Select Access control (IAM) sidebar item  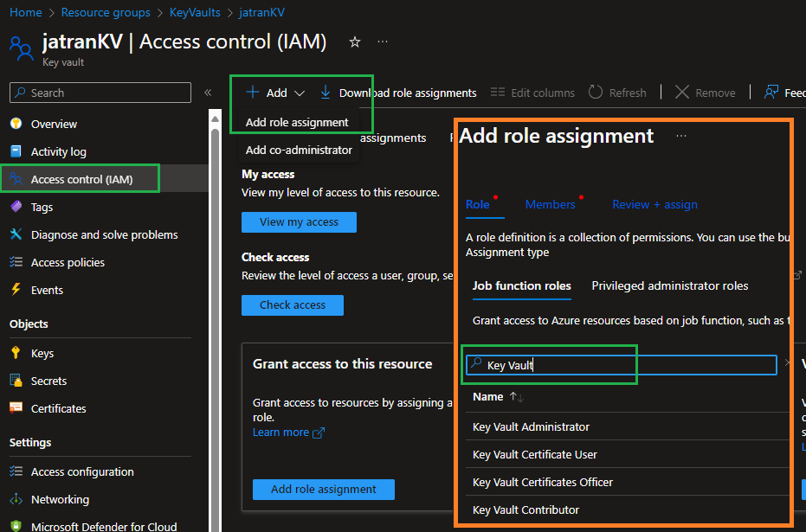click(x=80, y=179)
